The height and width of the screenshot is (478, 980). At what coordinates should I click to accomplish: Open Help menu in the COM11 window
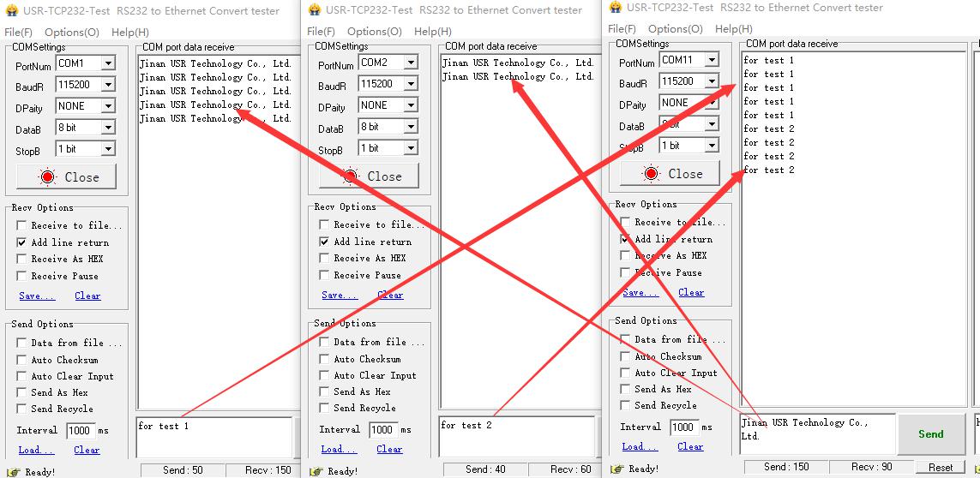click(734, 29)
